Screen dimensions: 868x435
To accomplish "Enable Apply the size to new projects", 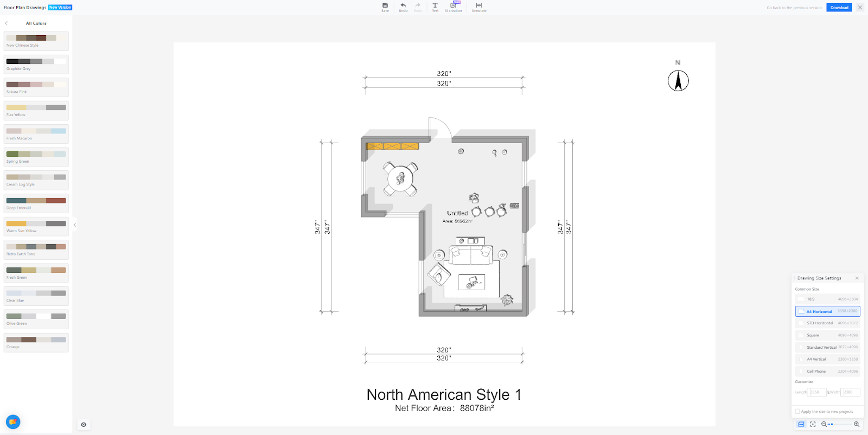I will coord(797,412).
